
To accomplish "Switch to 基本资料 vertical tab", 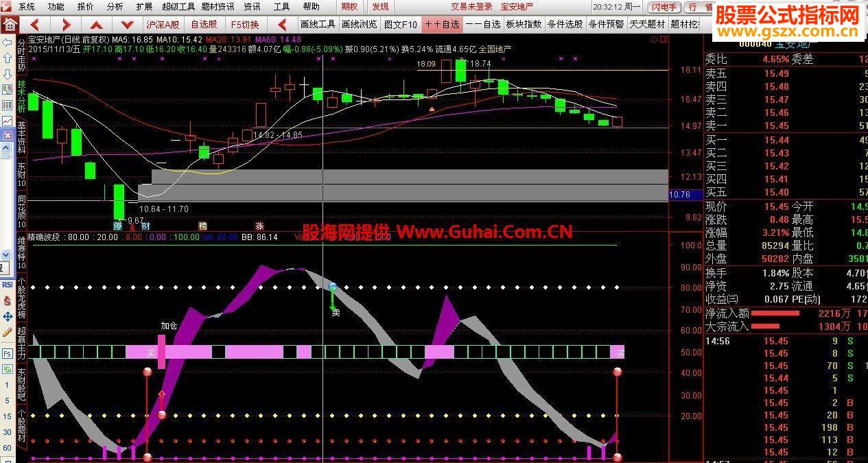I will [21, 136].
